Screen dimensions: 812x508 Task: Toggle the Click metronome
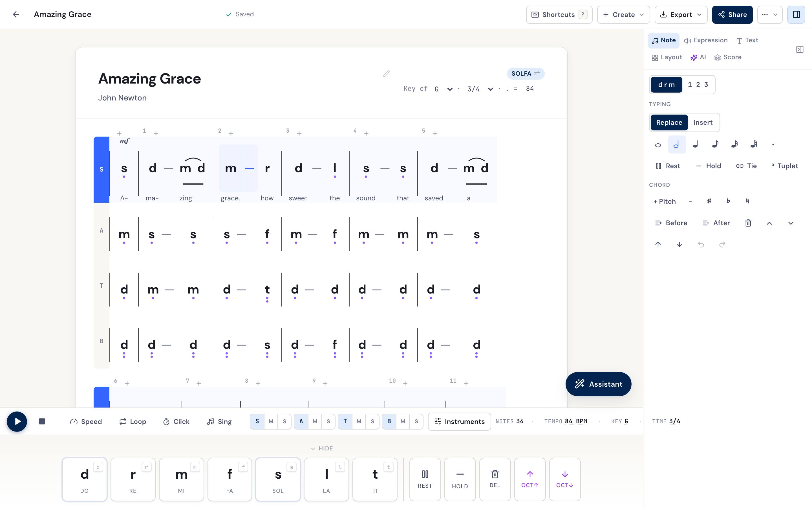176,421
